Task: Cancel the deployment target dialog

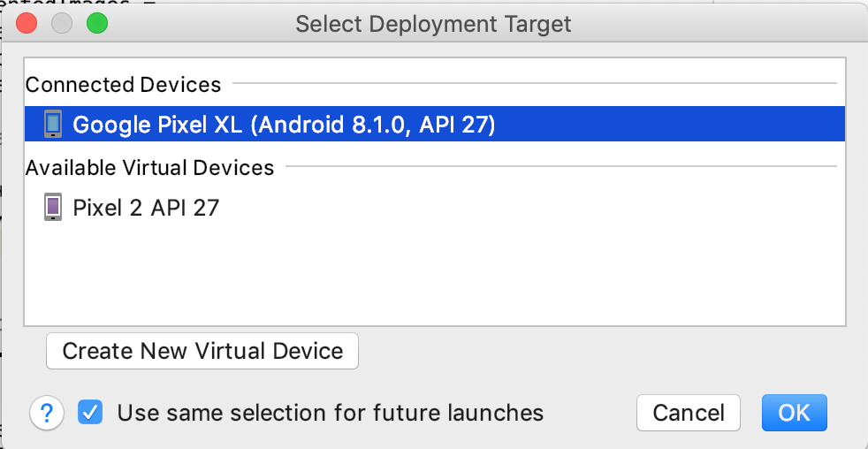Action: pos(689,413)
